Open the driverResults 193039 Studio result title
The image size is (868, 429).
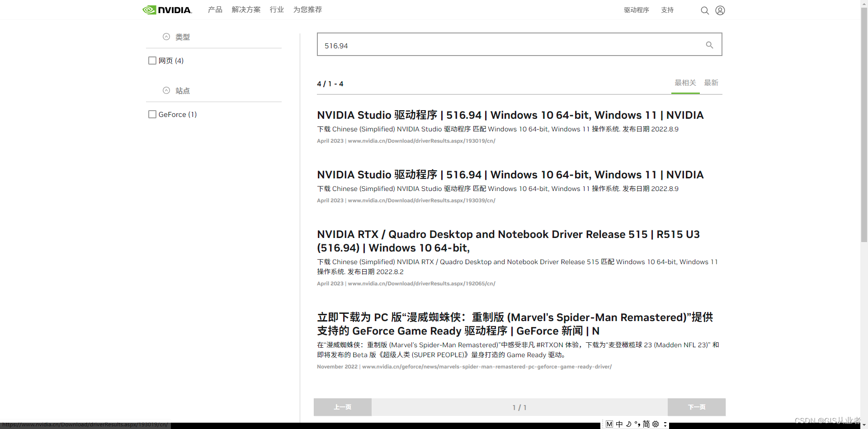click(x=510, y=175)
